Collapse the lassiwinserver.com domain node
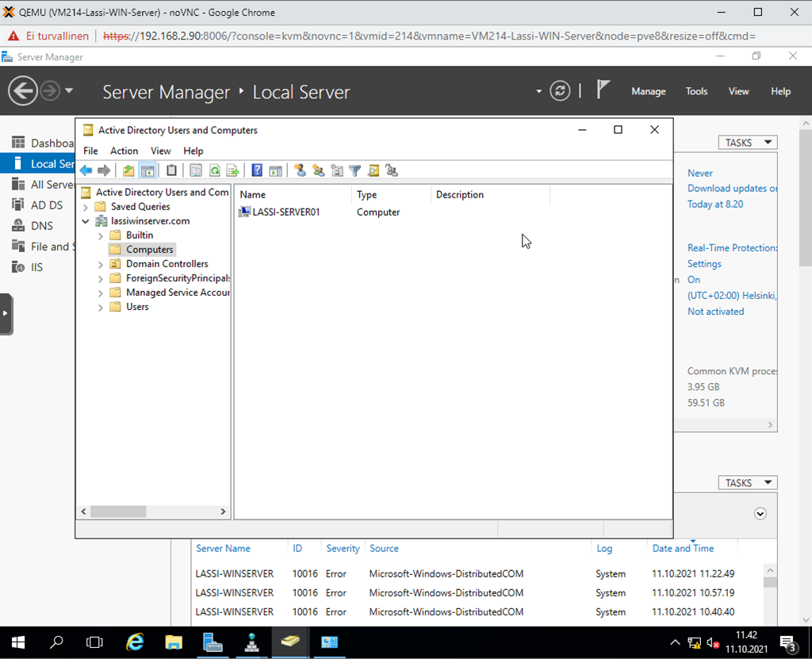 86,221
